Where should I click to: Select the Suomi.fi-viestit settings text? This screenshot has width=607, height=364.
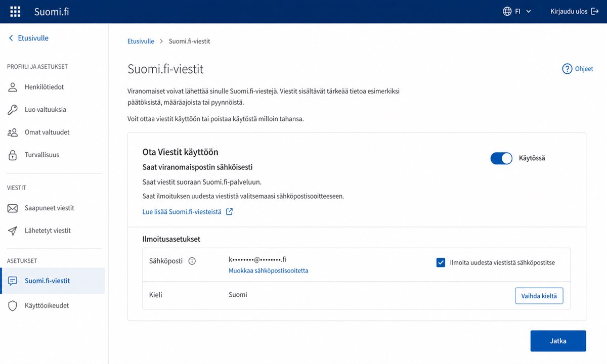point(48,281)
